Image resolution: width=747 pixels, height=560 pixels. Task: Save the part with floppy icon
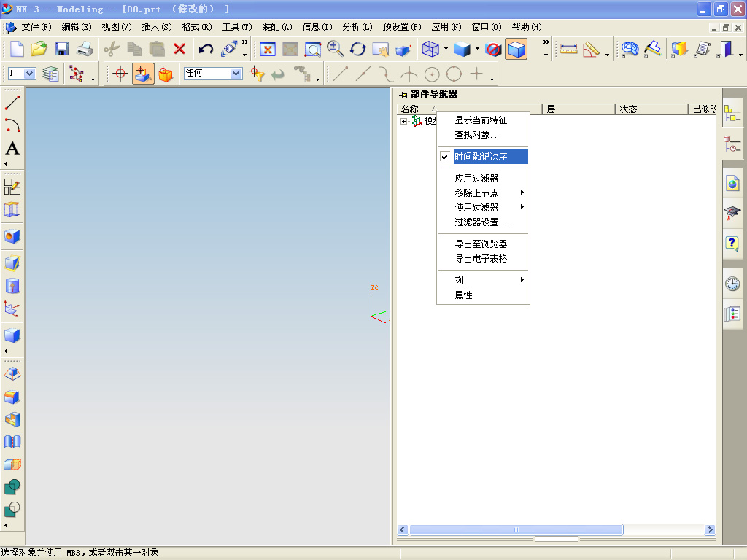62,49
